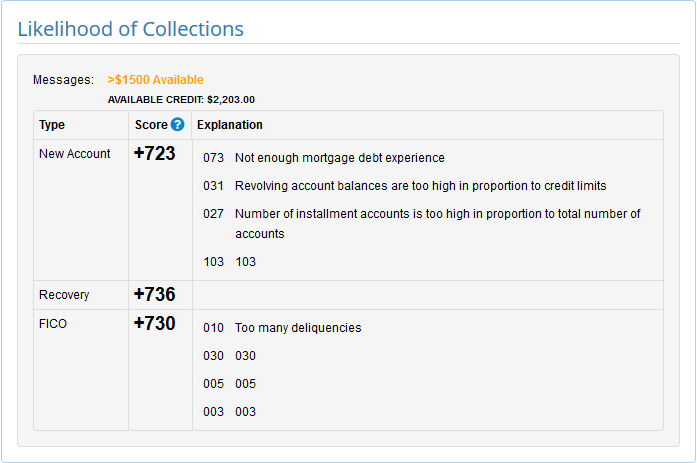Select the FICO row label

tap(53, 324)
